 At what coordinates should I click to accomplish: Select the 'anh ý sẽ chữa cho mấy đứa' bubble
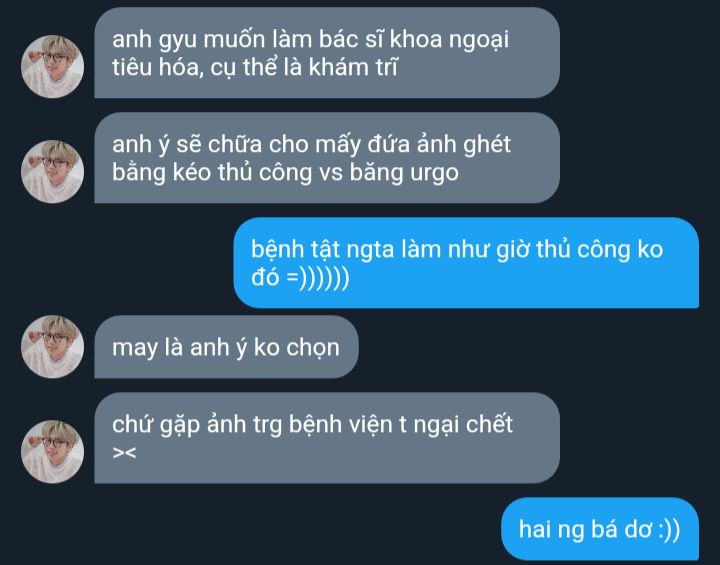pyautogui.click(x=327, y=158)
